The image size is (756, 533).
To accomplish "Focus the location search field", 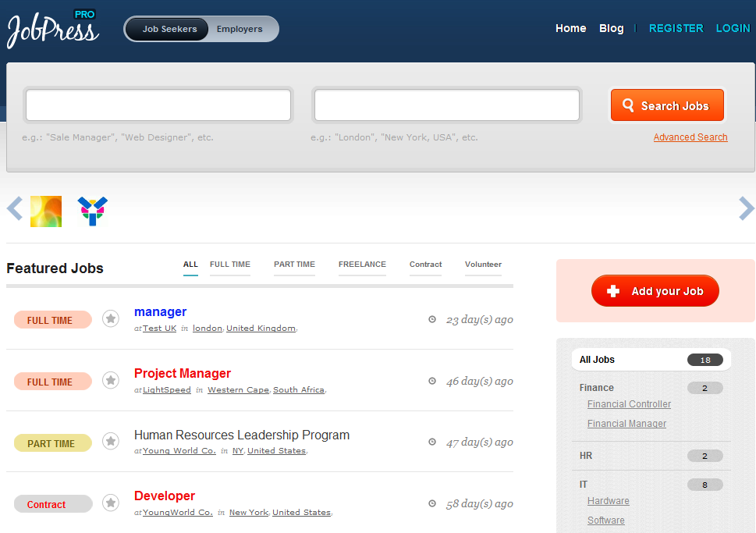I will (447, 105).
